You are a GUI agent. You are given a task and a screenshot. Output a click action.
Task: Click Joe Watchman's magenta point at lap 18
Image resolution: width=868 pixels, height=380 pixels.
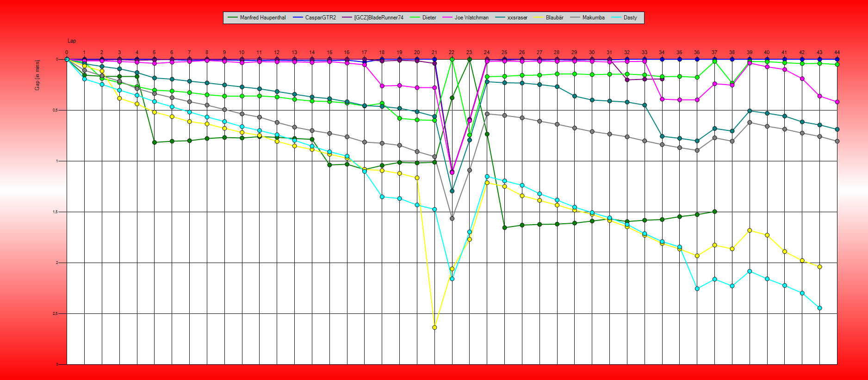coord(382,86)
